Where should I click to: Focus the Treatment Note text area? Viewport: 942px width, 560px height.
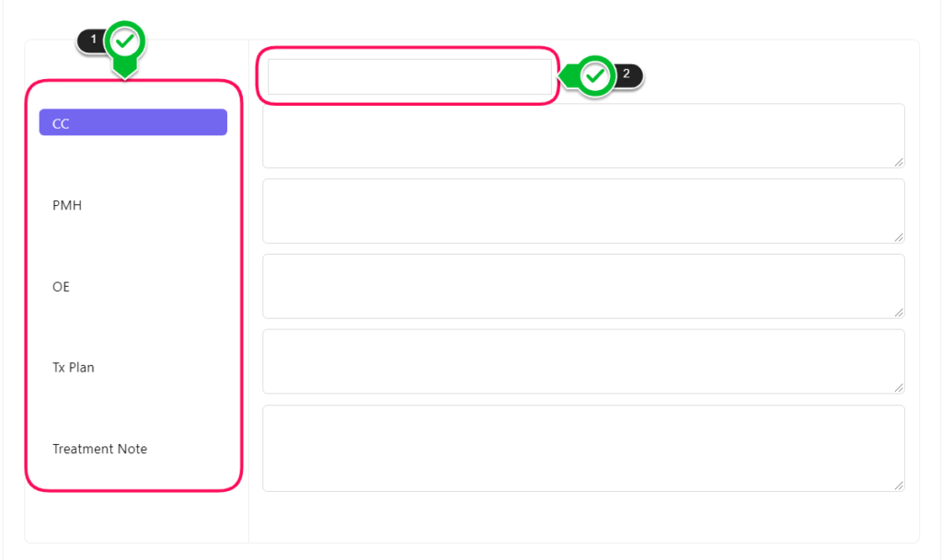coord(582,448)
